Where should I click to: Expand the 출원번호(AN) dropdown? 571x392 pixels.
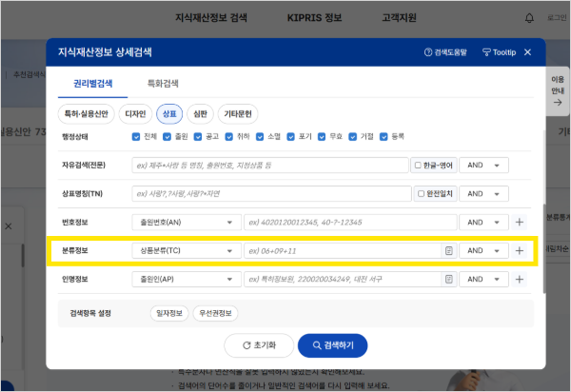point(187,222)
